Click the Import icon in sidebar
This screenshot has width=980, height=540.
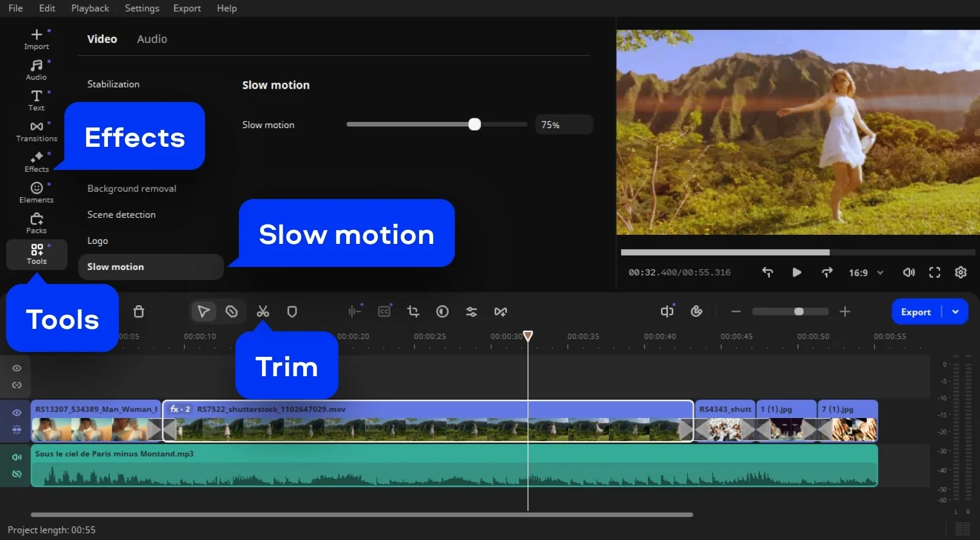[x=36, y=39]
